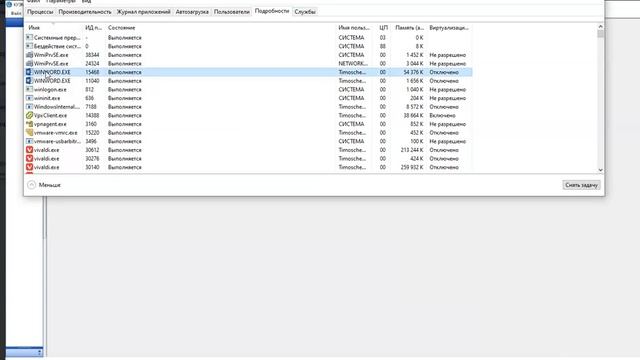The width and height of the screenshot is (640, 360).
Task: Go to the Автозагрузка tab
Action: tap(192, 12)
